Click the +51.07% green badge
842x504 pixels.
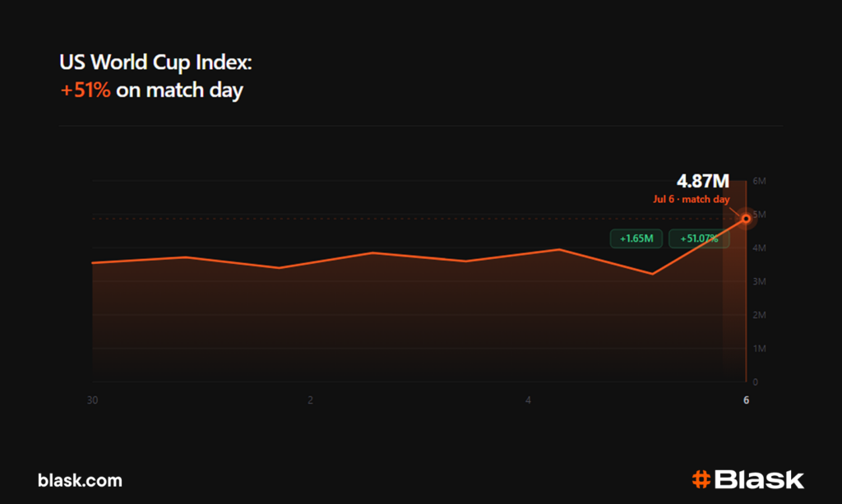point(699,238)
